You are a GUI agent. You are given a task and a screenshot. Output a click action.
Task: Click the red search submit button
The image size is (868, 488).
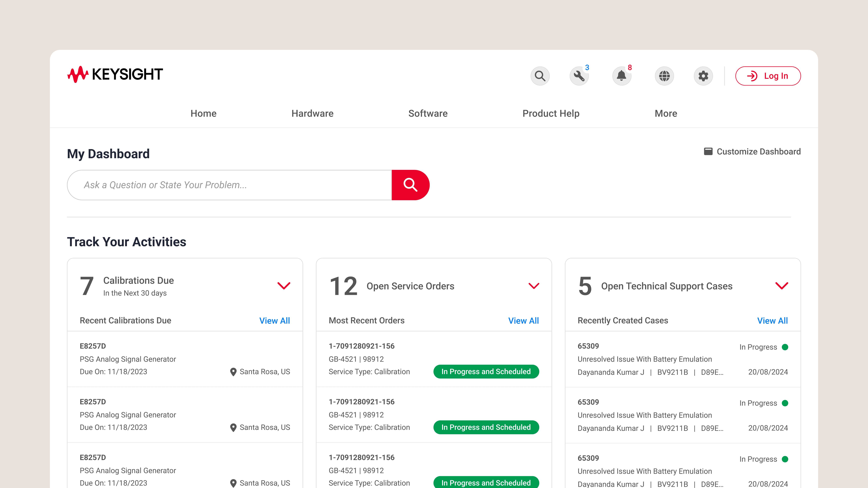pos(410,185)
